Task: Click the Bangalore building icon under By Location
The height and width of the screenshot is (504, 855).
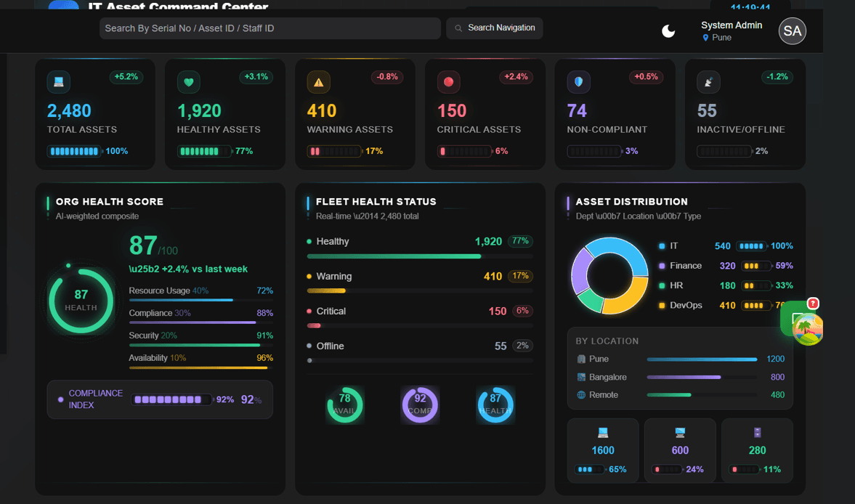Action: point(581,377)
